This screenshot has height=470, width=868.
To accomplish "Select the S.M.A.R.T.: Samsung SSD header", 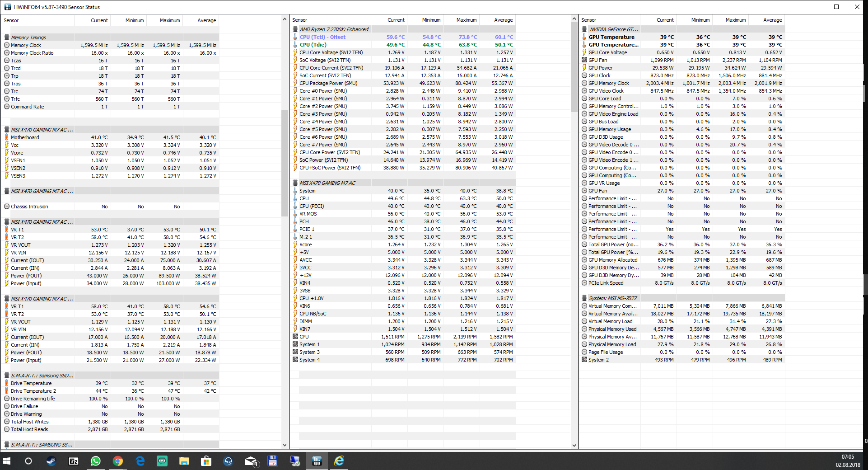I will point(110,376).
